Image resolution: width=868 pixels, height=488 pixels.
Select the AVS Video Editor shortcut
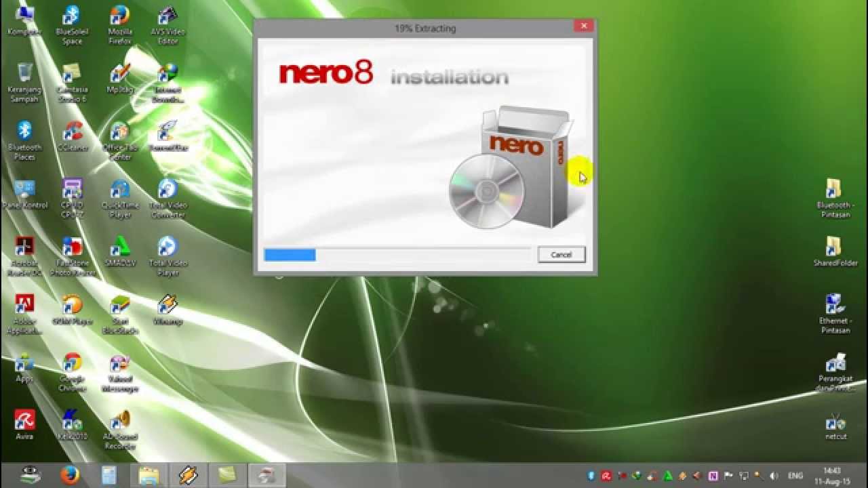click(x=167, y=26)
